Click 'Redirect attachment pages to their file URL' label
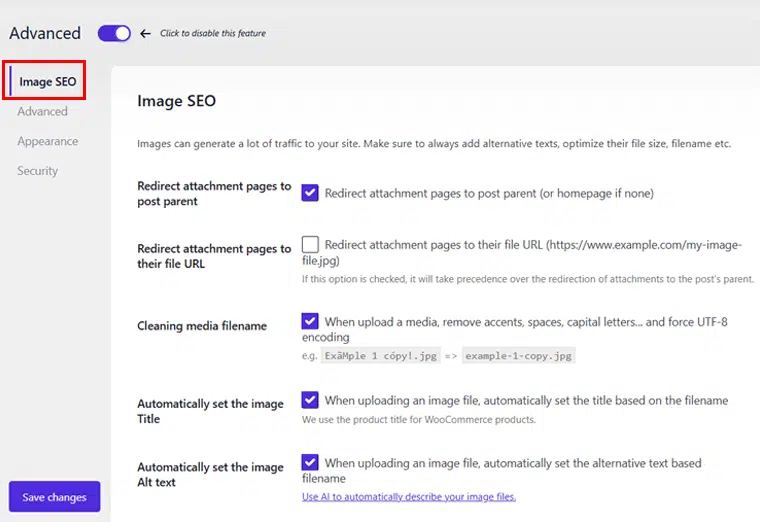This screenshot has width=760, height=522. coord(214,256)
